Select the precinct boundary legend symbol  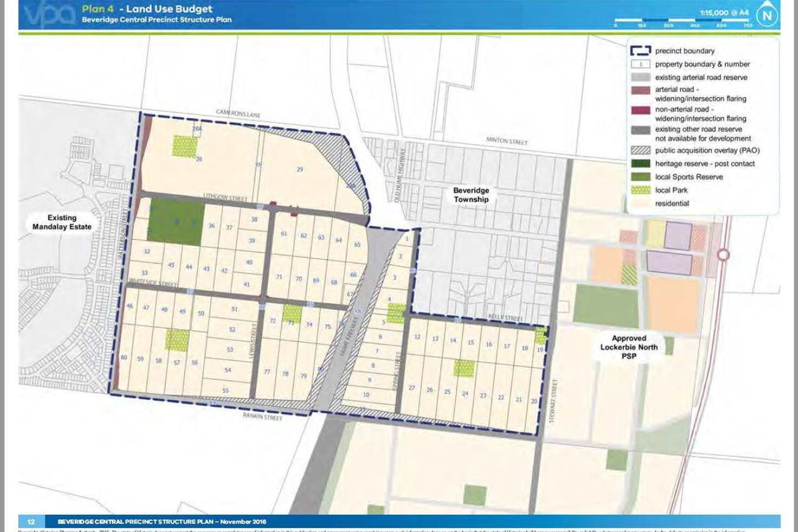point(640,50)
